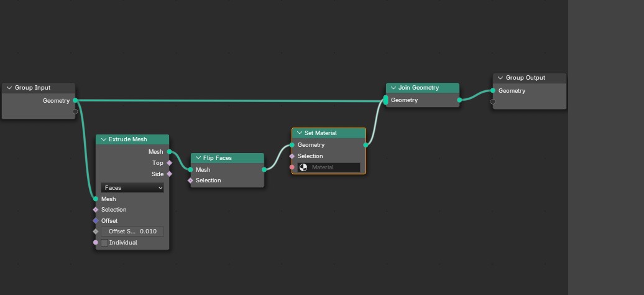Click the Material input socket
644x295 pixels.
click(x=292, y=167)
